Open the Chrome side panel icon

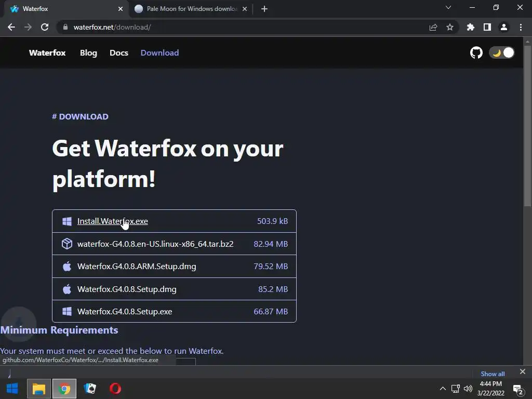pos(487,27)
